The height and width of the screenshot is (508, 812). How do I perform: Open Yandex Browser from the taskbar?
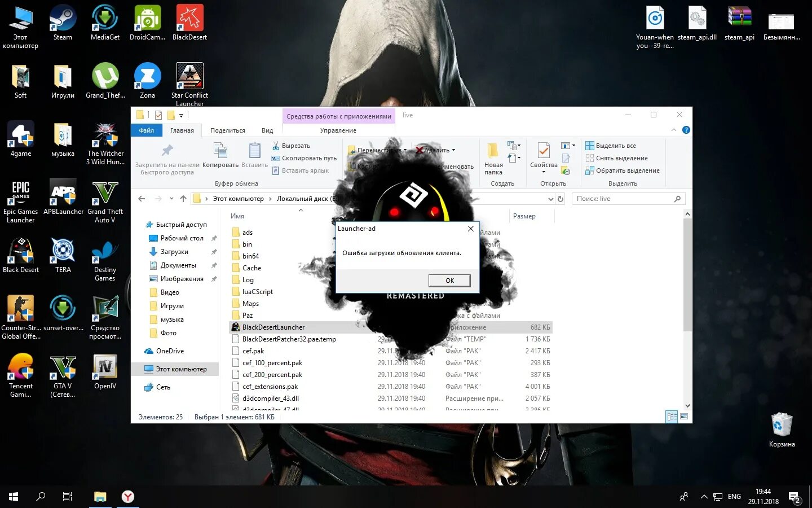(128, 497)
